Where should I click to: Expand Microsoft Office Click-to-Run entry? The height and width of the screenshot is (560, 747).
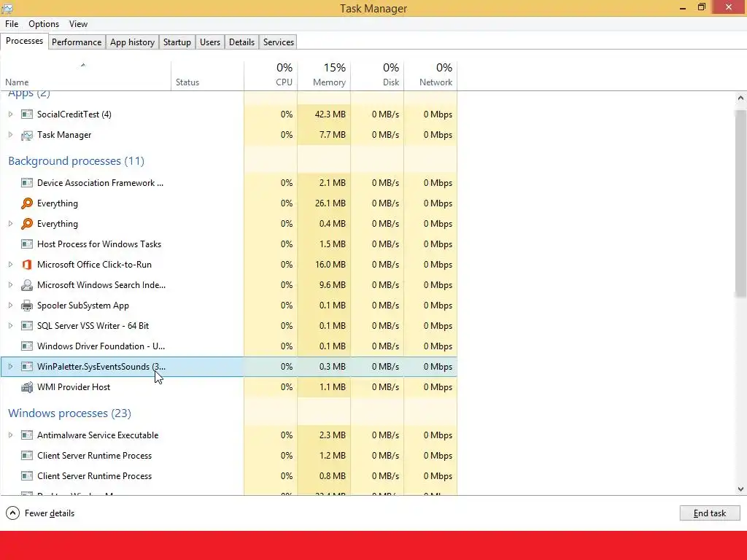click(x=10, y=265)
